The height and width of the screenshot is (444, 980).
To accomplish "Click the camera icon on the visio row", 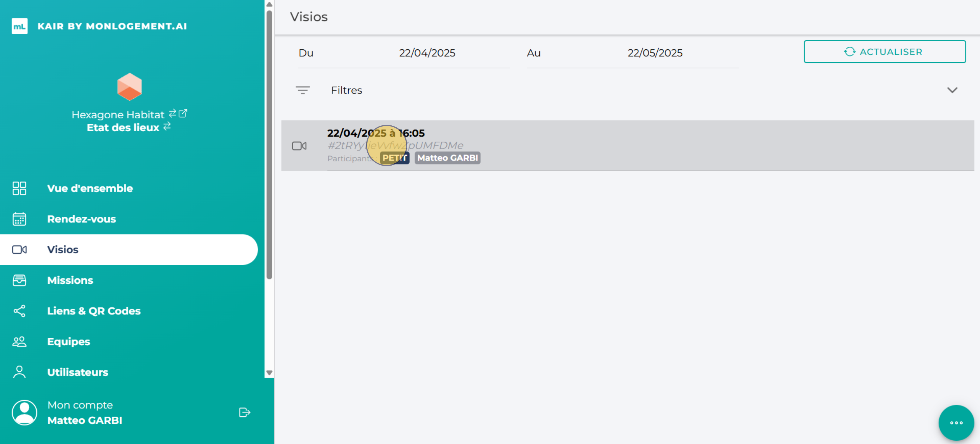I will click(x=299, y=146).
